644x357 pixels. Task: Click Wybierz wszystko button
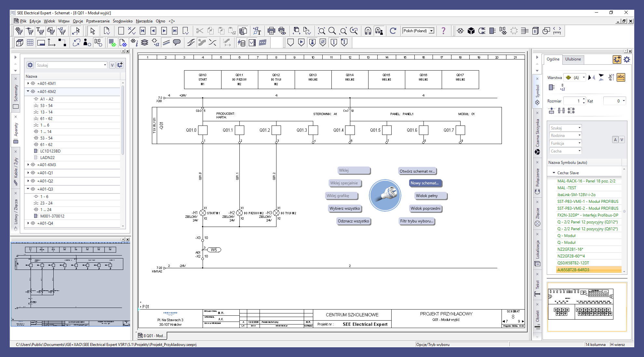click(x=344, y=208)
